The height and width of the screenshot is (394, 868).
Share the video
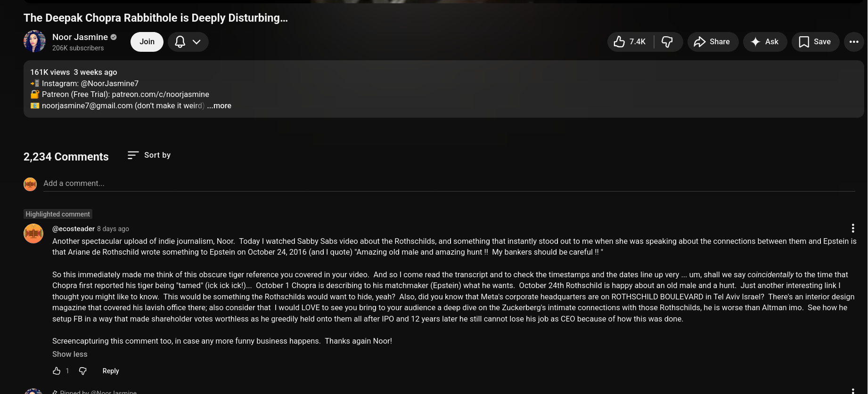click(x=712, y=42)
